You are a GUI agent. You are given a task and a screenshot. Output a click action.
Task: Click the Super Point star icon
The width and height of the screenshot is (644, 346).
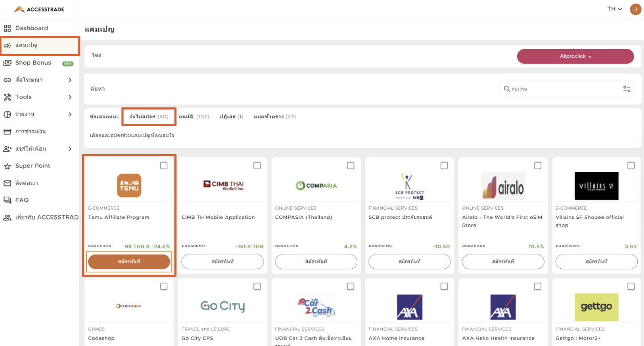click(7, 166)
